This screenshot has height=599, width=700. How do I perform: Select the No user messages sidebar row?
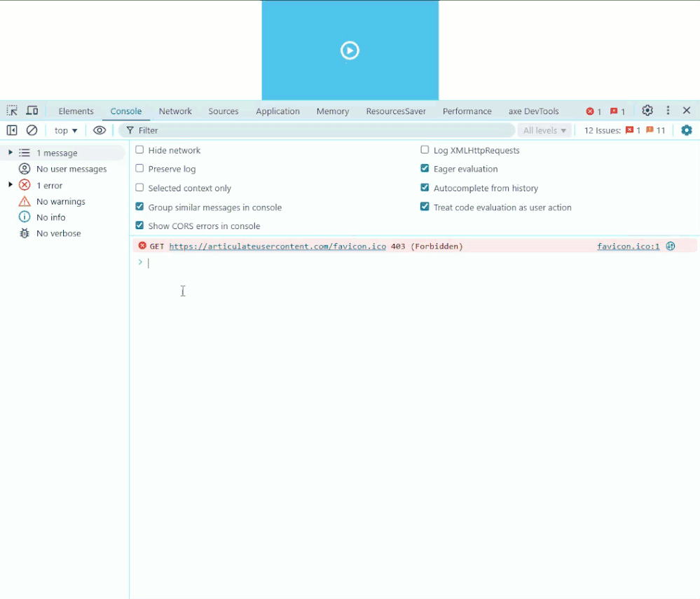(62, 169)
